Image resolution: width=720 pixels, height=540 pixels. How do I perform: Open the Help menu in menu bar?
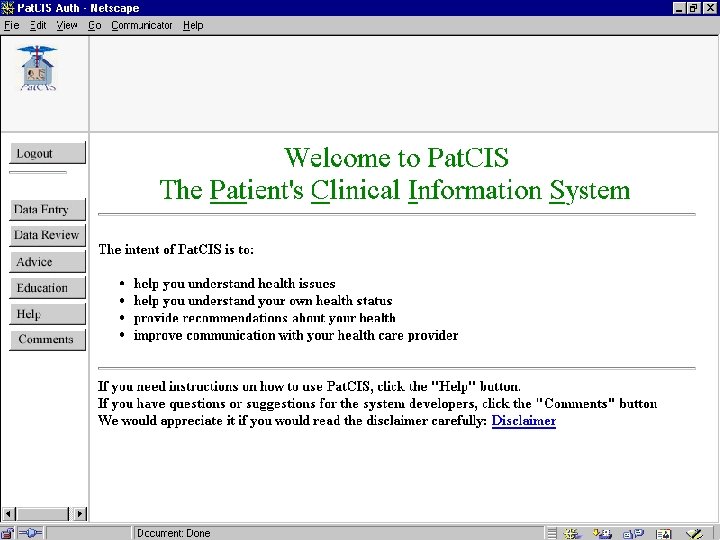(x=193, y=25)
